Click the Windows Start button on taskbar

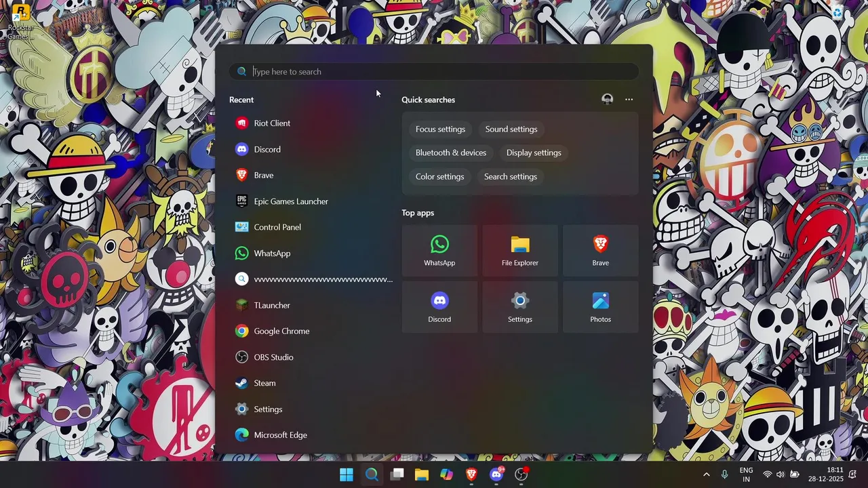pyautogui.click(x=347, y=474)
